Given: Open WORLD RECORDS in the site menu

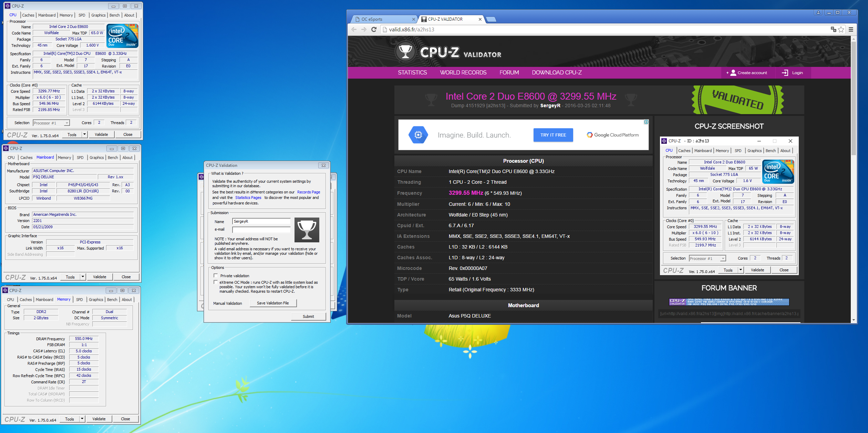Looking at the screenshot, I should (x=463, y=72).
